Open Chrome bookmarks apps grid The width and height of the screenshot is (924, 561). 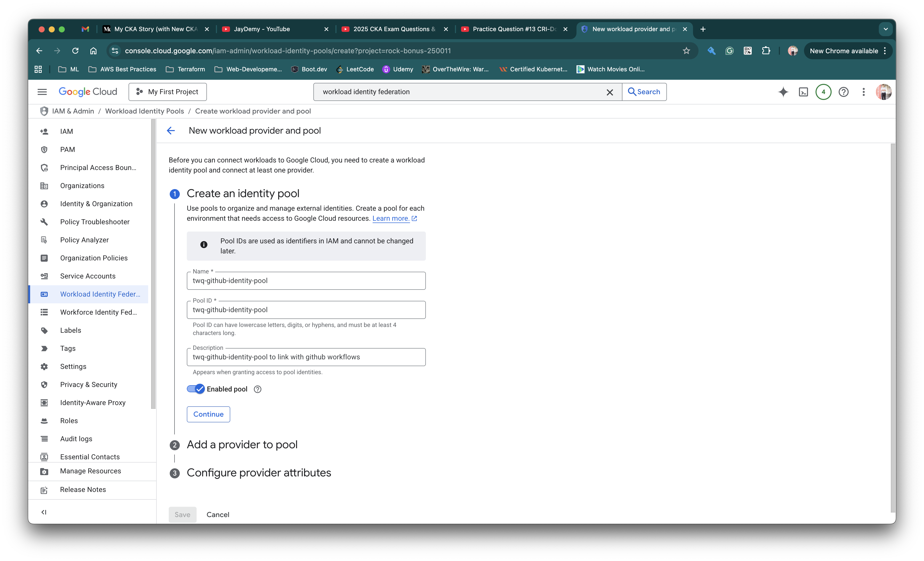click(x=38, y=69)
